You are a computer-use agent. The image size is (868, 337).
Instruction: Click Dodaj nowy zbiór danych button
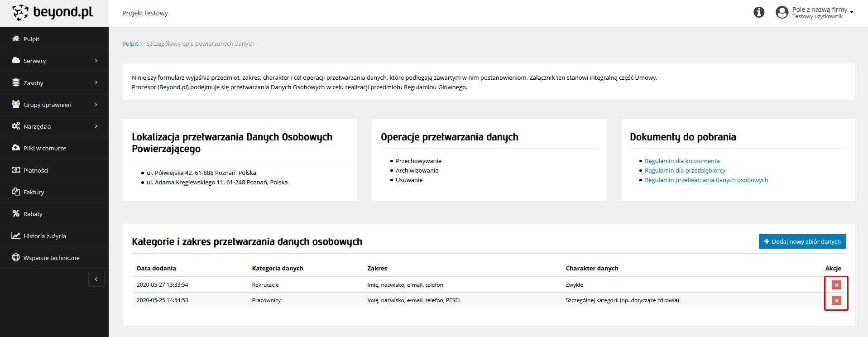tap(802, 241)
